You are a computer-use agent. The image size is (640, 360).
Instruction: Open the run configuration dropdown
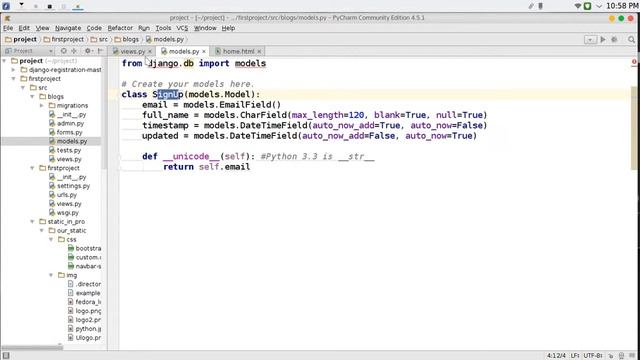coord(590,40)
